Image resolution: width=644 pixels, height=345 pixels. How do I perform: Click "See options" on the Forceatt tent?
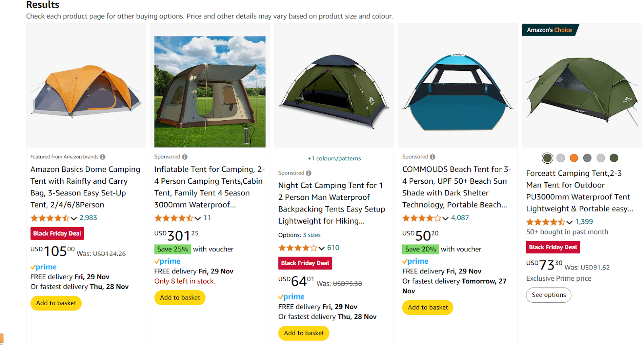pyautogui.click(x=548, y=295)
